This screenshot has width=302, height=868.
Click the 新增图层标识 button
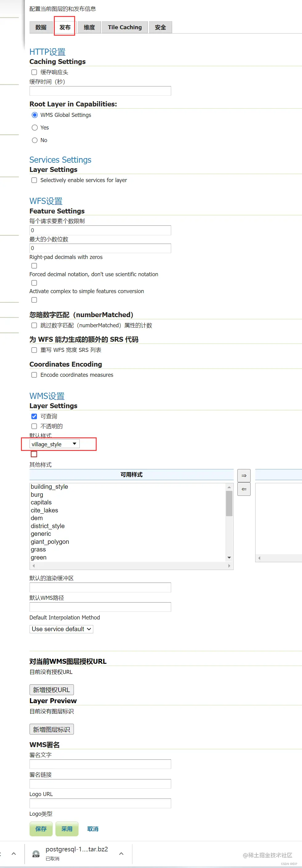click(52, 729)
